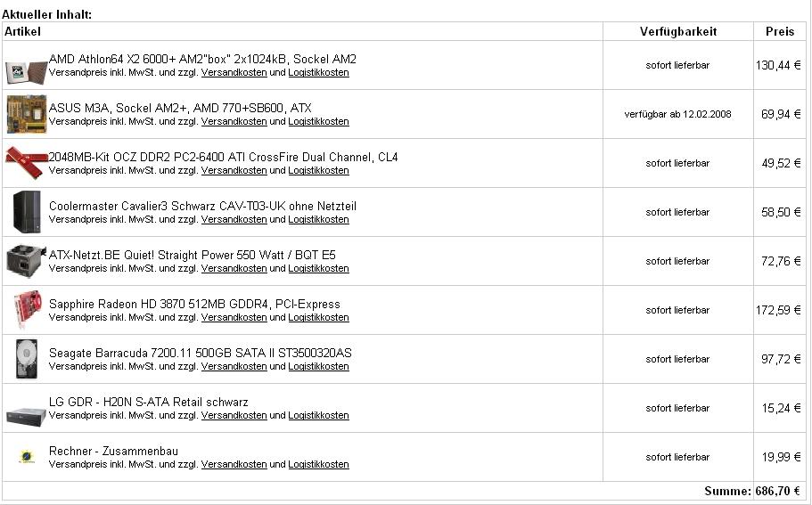Click the red OCZ RAM kit image

[27, 162]
